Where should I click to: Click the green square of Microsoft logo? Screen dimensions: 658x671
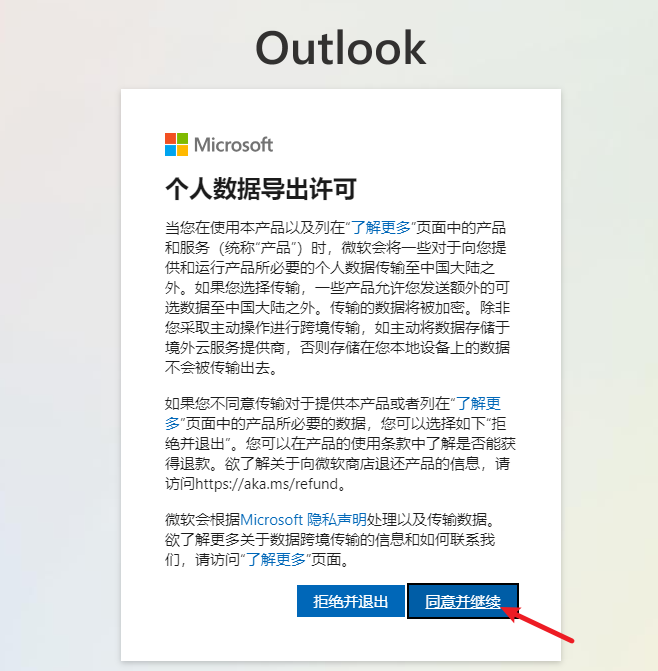tap(182, 138)
